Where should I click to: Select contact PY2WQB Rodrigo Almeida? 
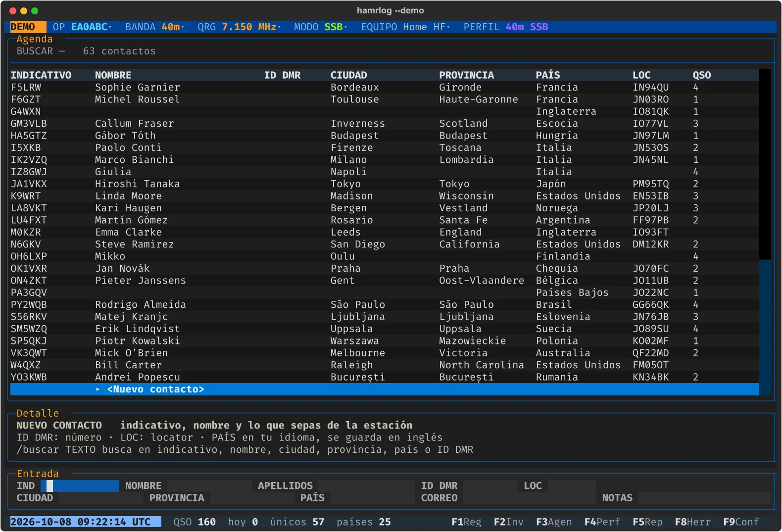pyautogui.click(x=385, y=305)
